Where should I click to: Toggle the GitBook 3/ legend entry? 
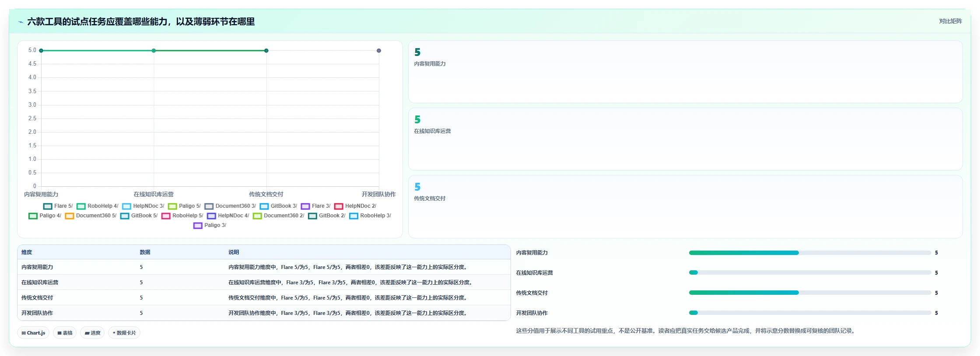(278, 206)
